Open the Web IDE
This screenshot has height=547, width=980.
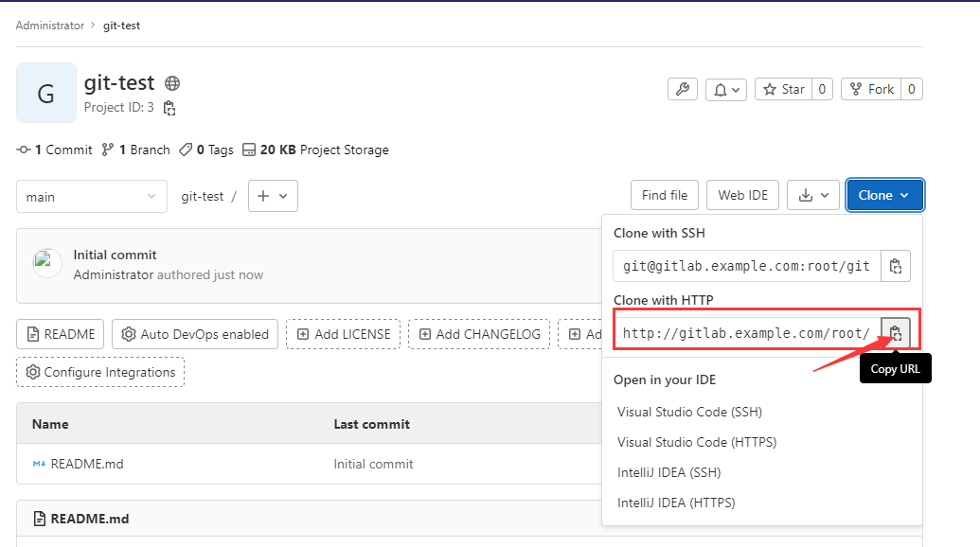point(742,196)
